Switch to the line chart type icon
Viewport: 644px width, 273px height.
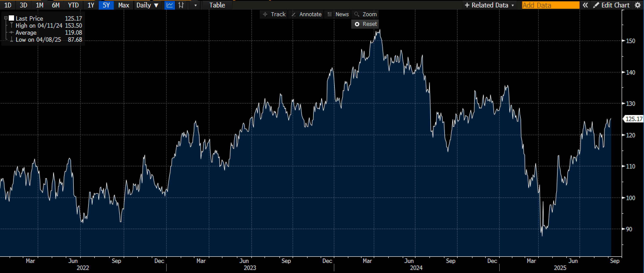pyautogui.click(x=170, y=5)
